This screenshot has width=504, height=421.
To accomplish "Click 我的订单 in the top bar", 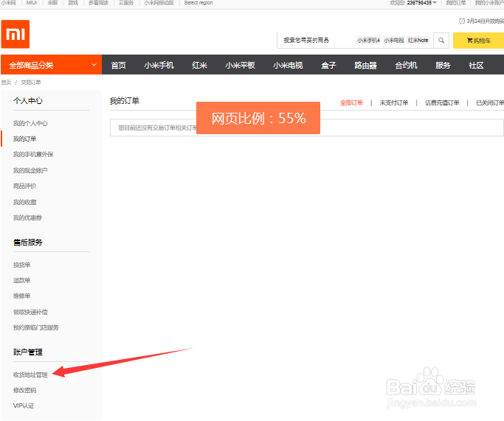I will [x=456, y=2].
